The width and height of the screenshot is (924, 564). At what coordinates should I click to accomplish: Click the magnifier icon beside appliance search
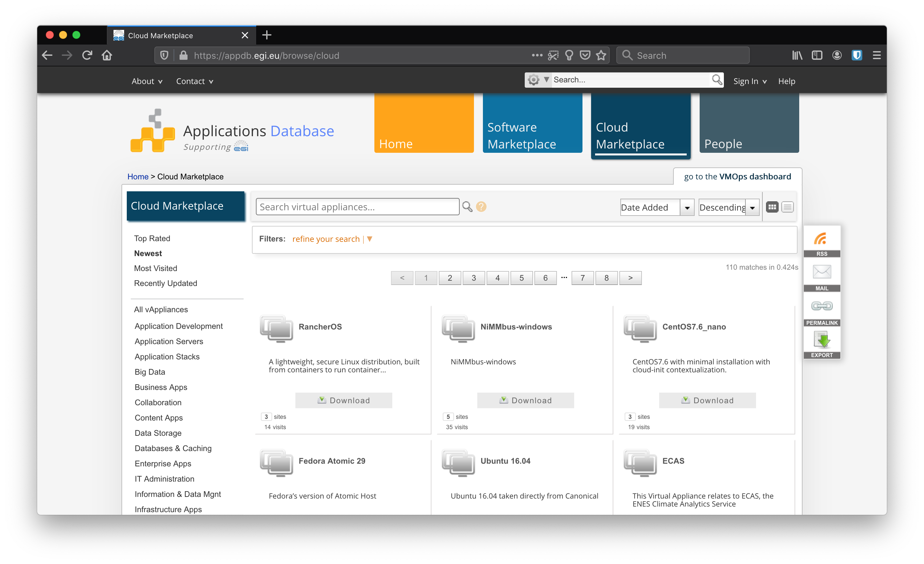[x=467, y=207]
